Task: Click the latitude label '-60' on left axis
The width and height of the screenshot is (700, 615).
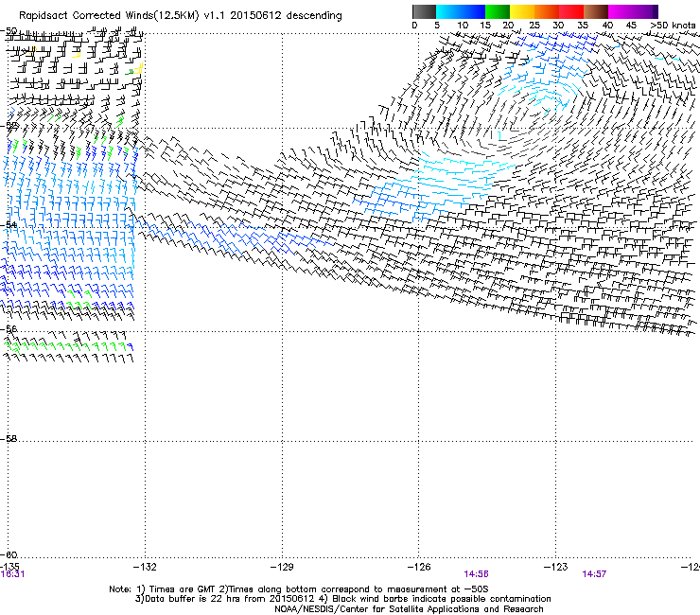Action: (9, 555)
